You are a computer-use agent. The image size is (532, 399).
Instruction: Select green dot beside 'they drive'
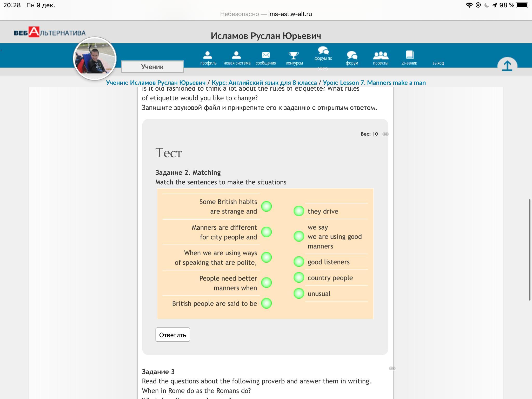pyautogui.click(x=299, y=211)
